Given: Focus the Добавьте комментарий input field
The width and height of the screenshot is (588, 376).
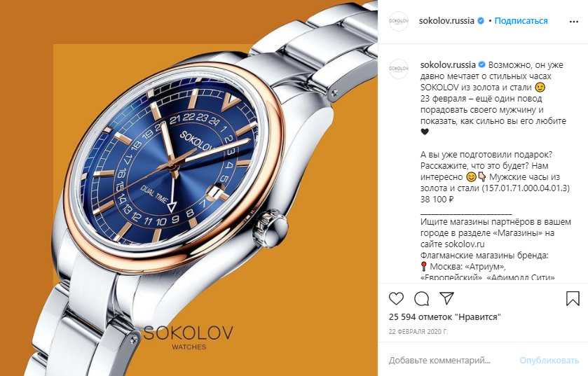Looking at the screenshot, I should [450, 361].
